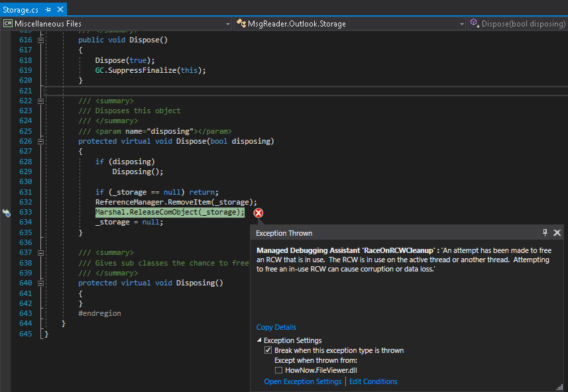Click the Copy Details link
568x392 pixels.
point(276,327)
